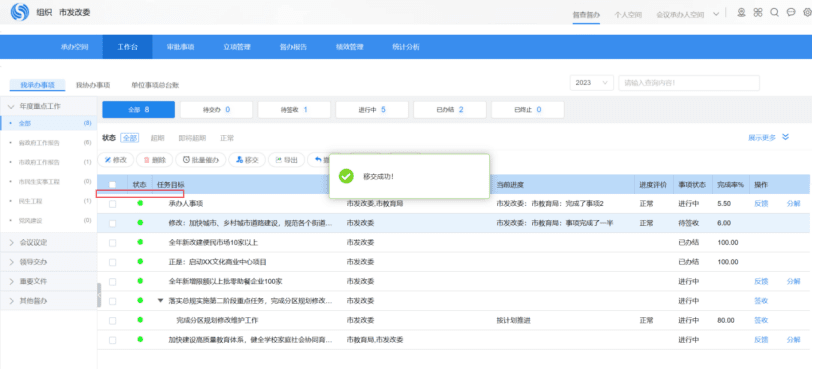Switch to the 立项管理 nav tab
This screenshot has height=370, width=813.
(236, 47)
